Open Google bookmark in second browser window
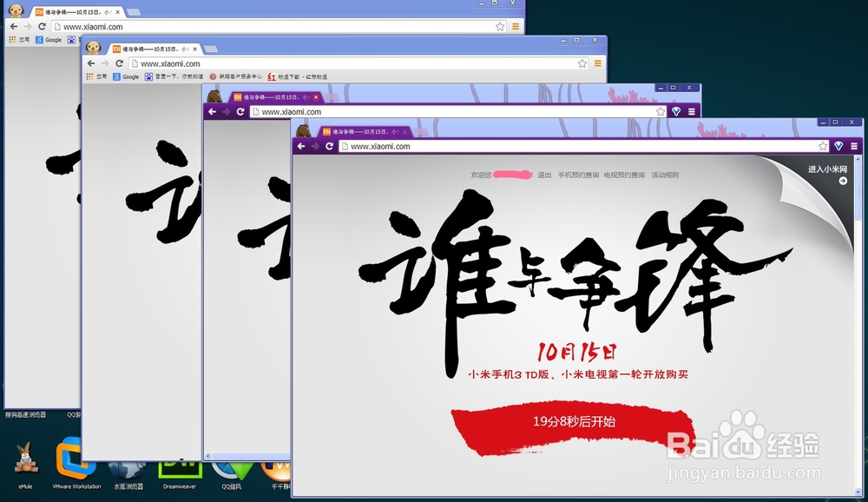Image resolution: width=868 pixels, height=502 pixels. click(x=126, y=77)
